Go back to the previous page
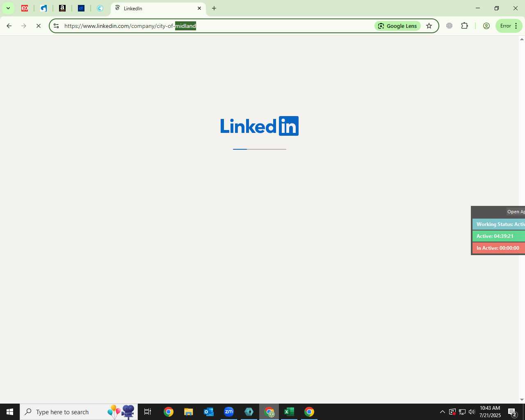 [x=9, y=26]
